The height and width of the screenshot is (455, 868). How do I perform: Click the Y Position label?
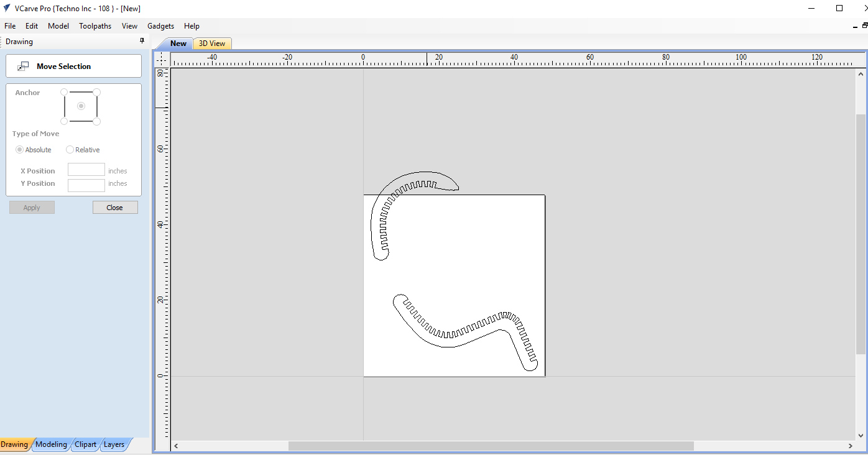(37, 183)
